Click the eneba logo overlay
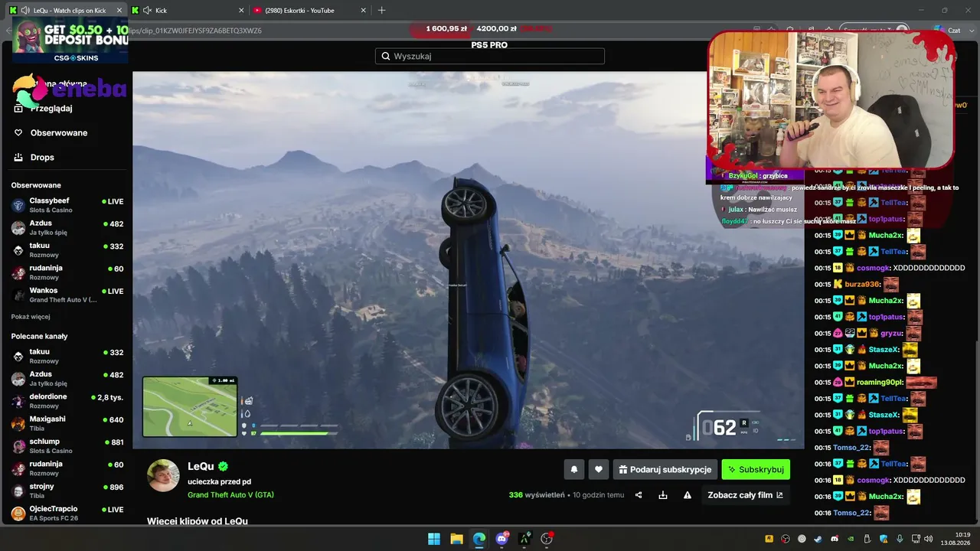980x551 pixels. tap(69, 90)
